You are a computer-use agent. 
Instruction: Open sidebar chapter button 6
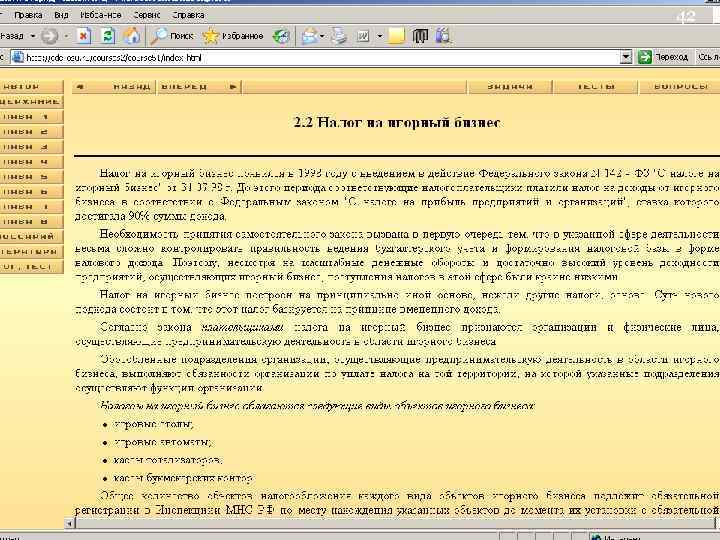[x=31, y=191]
